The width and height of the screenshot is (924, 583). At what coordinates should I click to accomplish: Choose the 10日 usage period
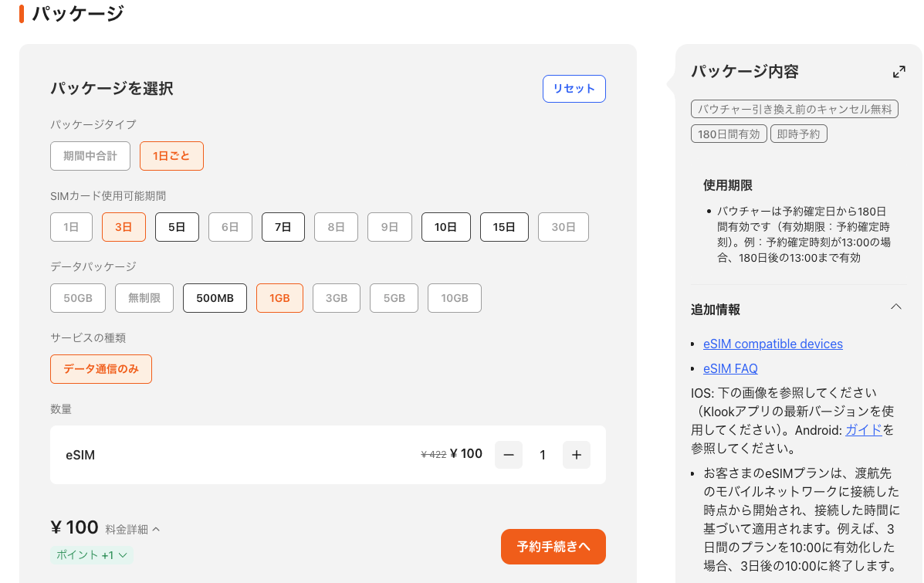(445, 227)
